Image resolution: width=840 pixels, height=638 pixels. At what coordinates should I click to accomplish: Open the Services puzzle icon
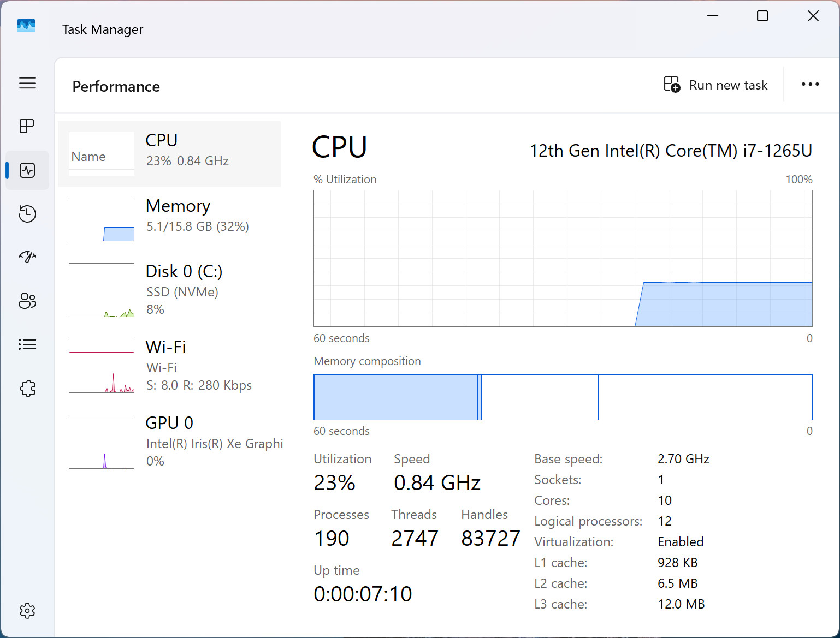coord(27,389)
